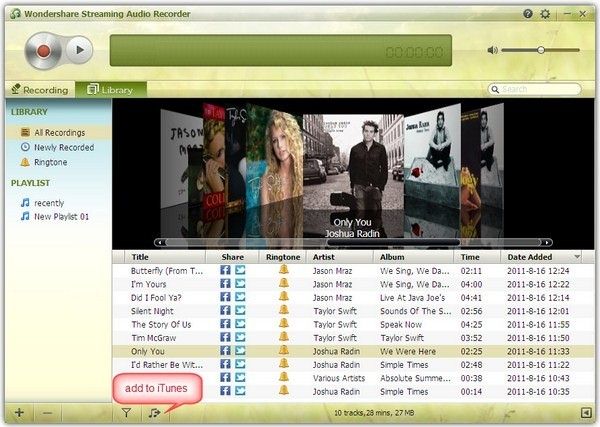Remove the playlist with the minus button
Screen dimensions: 600x427
tap(47, 413)
